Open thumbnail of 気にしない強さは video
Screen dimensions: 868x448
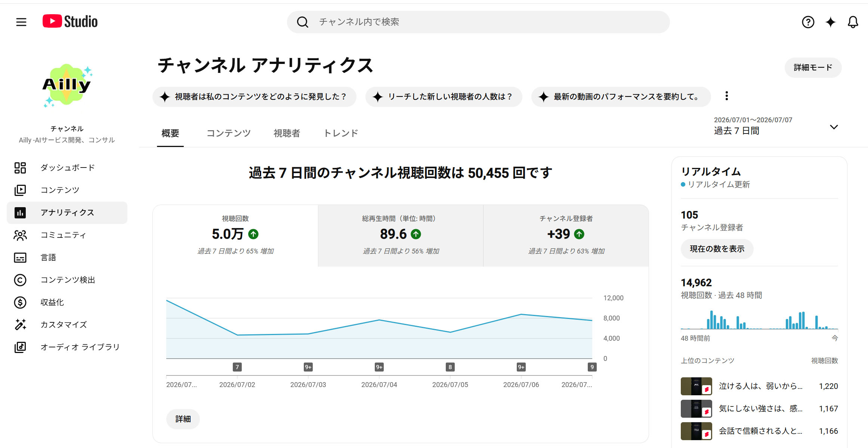tap(696, 409)
